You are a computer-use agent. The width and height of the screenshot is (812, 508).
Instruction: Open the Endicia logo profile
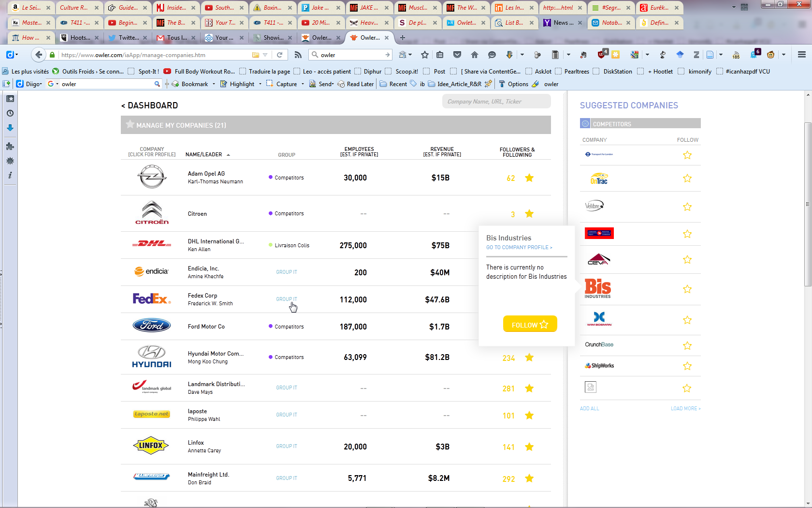coord(151,271)
